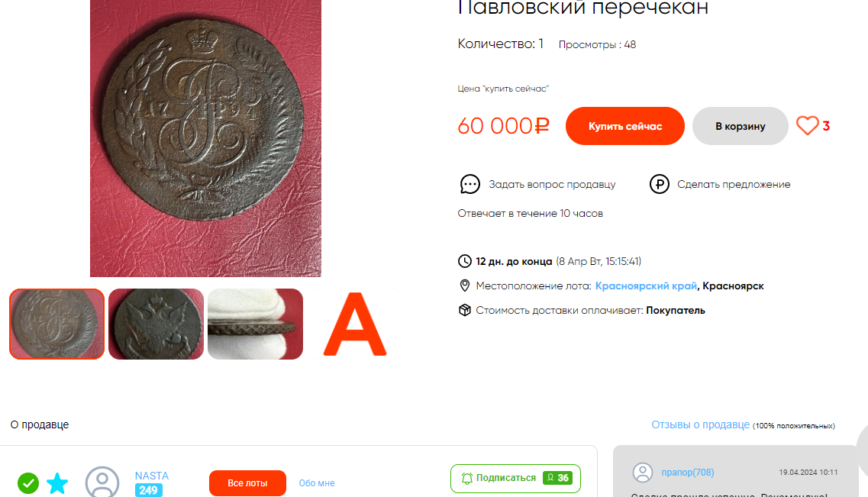Open прапор reviewer avatar
868x497 pixels.
(x=643, y=473)
